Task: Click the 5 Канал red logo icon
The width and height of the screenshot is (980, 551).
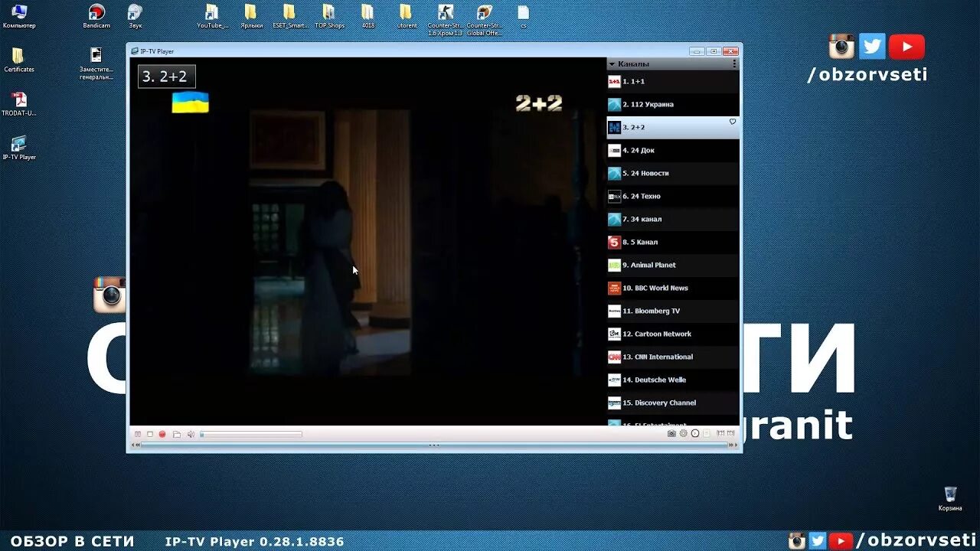Action: pyautogui.click(x=614, y=242)
